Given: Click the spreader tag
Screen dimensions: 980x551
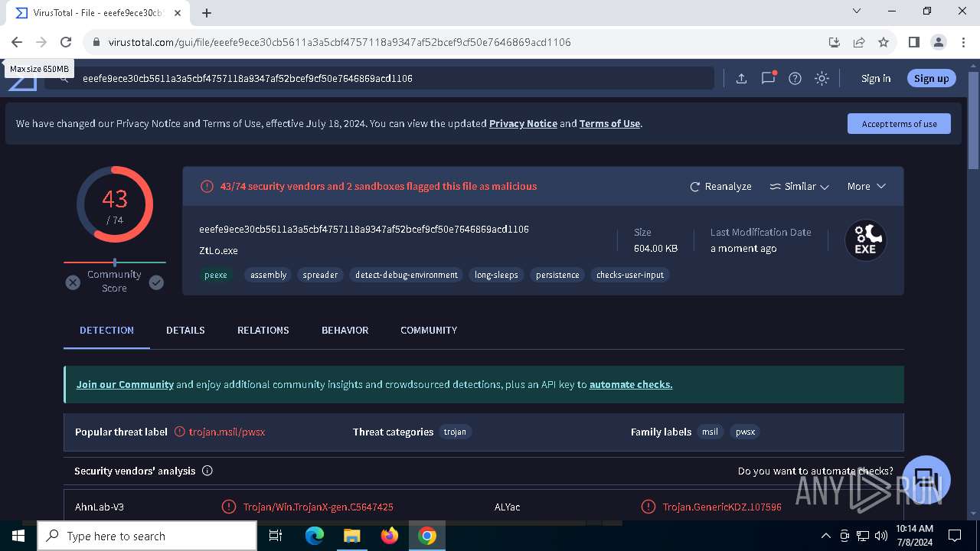Looking at the screenshot, I should (320, 275).
